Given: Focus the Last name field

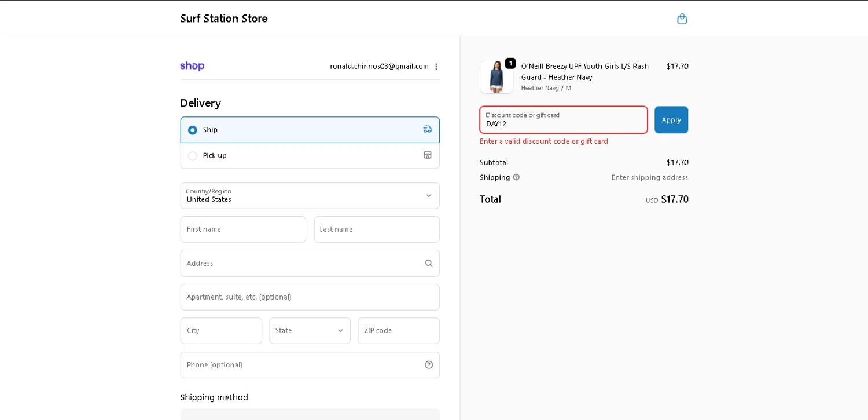Looking at the screenshot, I should 376,229.
